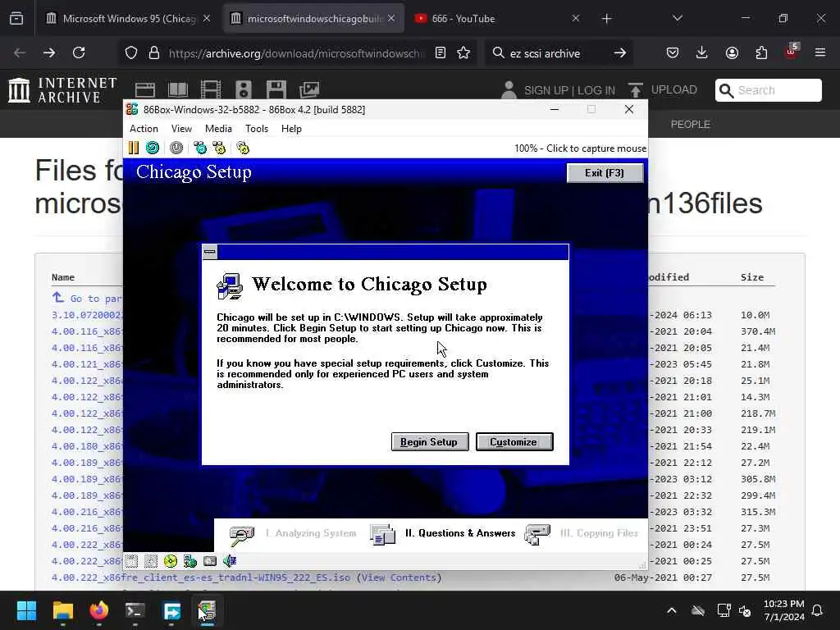Click Internet Archive Search field
Viewport: 840px width, 630px height.
768,90
